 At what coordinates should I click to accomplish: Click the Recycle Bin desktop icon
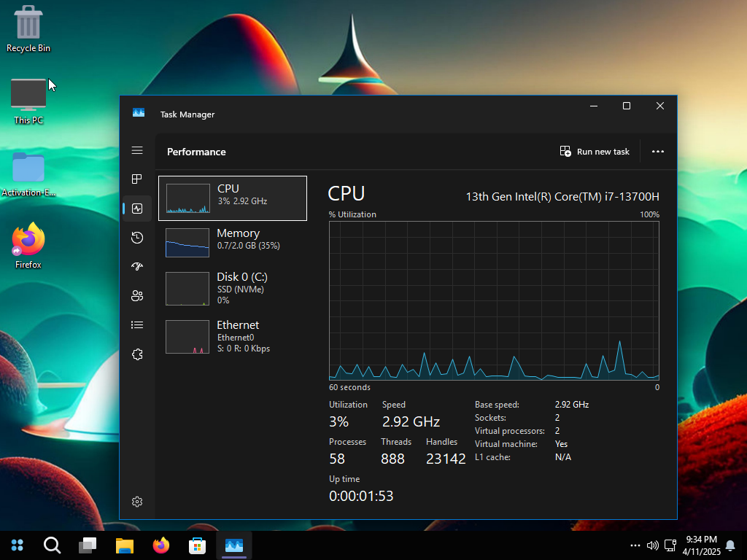click(x=28, y=29)
